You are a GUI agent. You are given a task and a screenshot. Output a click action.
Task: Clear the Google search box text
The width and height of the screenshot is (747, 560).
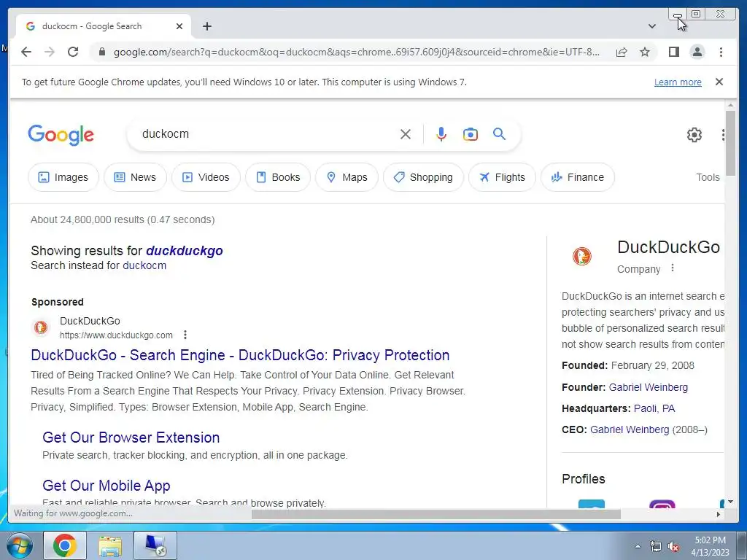[x=406, y=134]
